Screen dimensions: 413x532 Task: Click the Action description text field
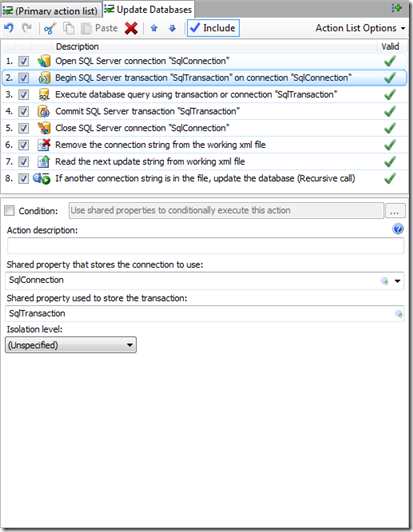tap(205, 246)
